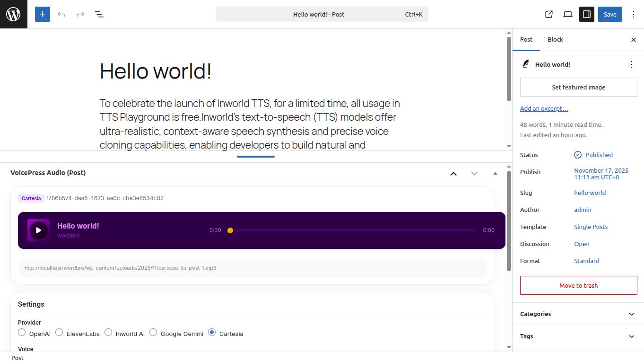
Task: Click the audio progress slider handle
Action: [x=230, y=230]
